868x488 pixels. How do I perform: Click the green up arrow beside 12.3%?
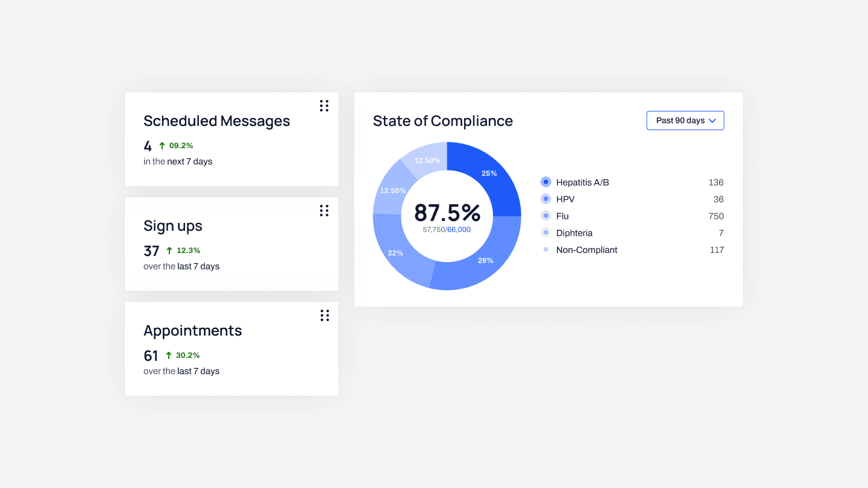click(x=169, y=251)
